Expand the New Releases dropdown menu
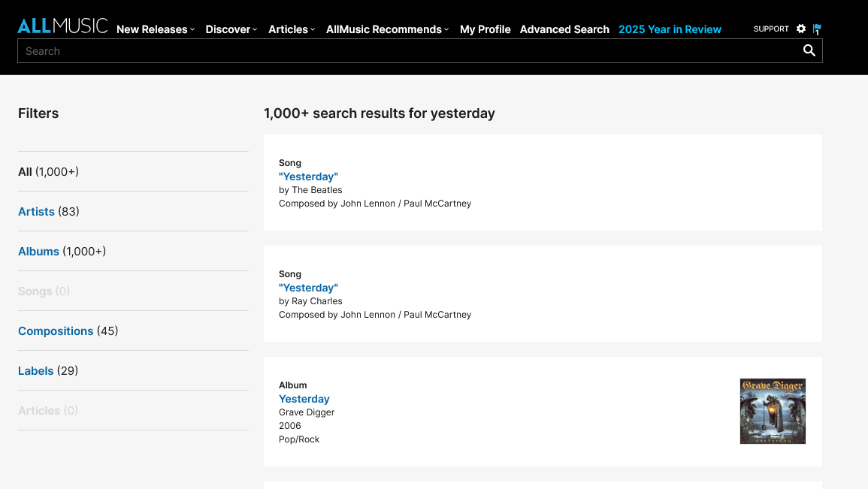Viewport: 868px width, 489px height. coord(156,29)
